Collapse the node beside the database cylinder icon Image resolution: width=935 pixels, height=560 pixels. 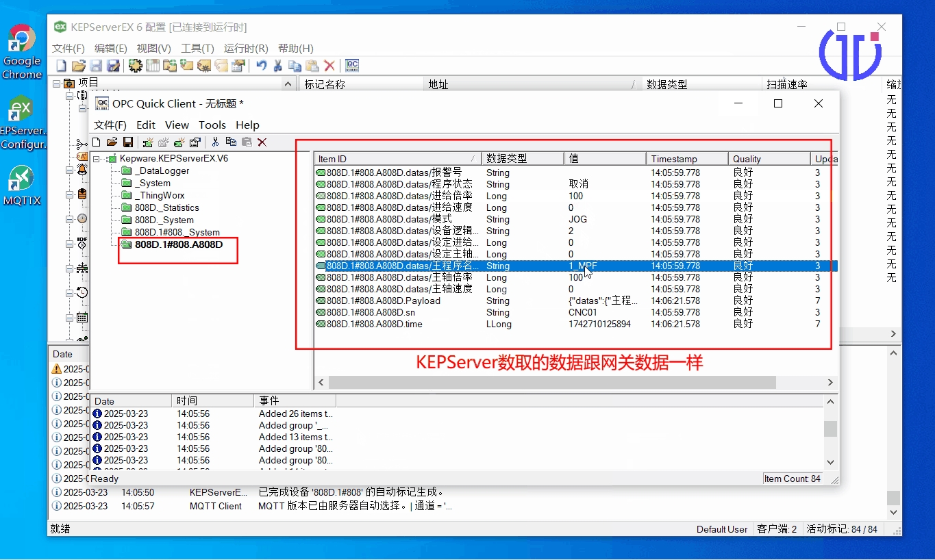pyautogui.click(x=69, y=194)
